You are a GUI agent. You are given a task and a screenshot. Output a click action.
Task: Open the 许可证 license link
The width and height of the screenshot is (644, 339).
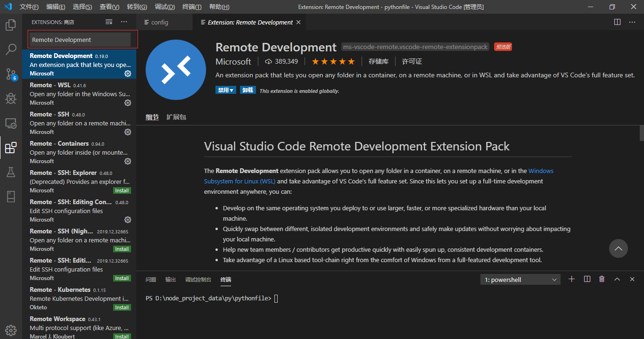point(412,61)
